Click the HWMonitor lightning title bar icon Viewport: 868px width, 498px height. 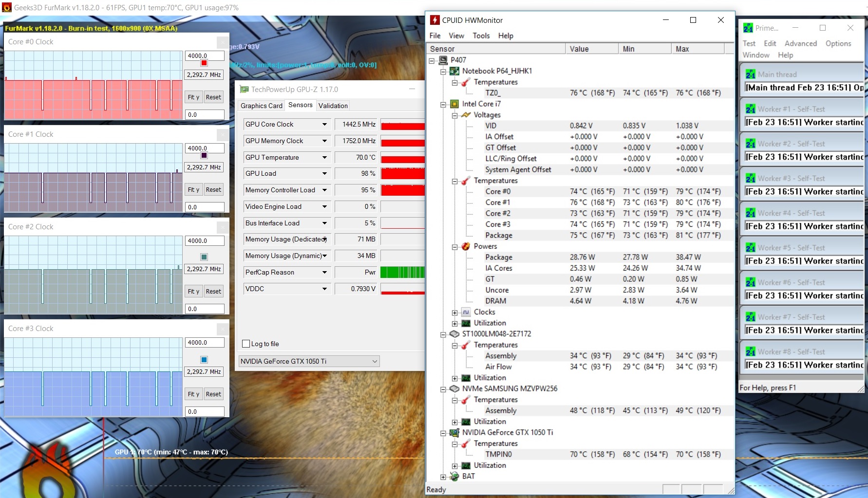434,20
